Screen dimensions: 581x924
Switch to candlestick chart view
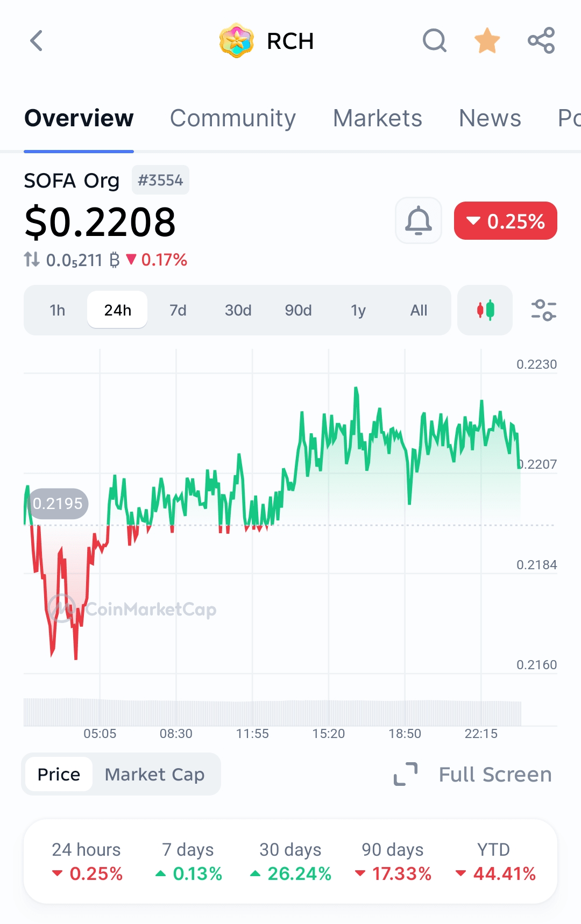click(485, 310)
